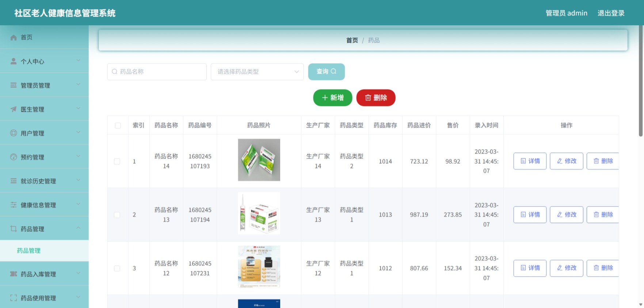Click the 药品进价 value 807.66
644x308 pixels.
click(x=419, y=268)
